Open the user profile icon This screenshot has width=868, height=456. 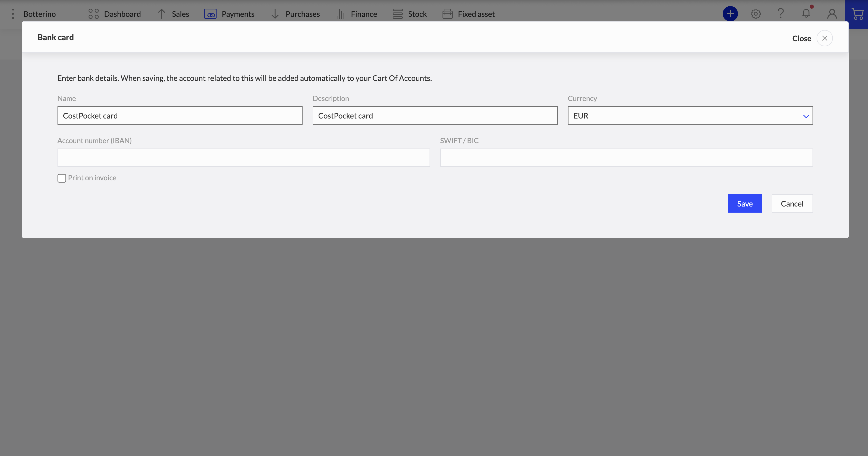point(832,14)
